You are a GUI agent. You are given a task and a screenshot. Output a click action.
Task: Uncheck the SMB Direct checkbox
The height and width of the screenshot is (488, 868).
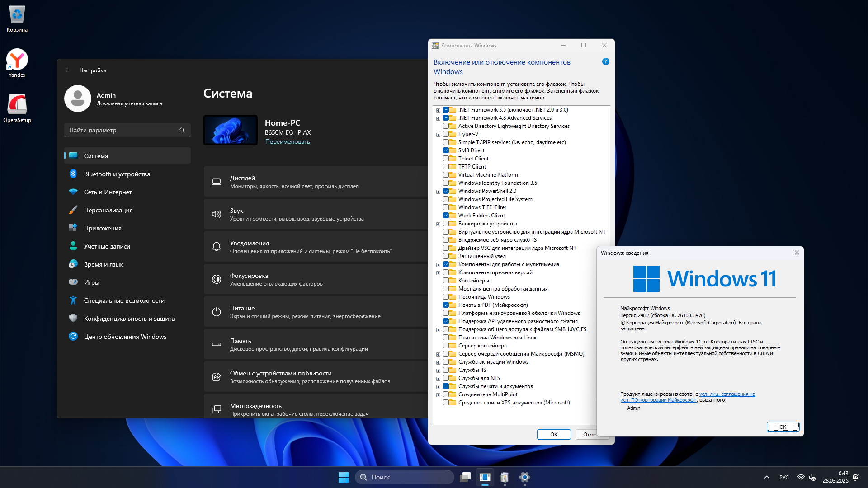[446, 150]
